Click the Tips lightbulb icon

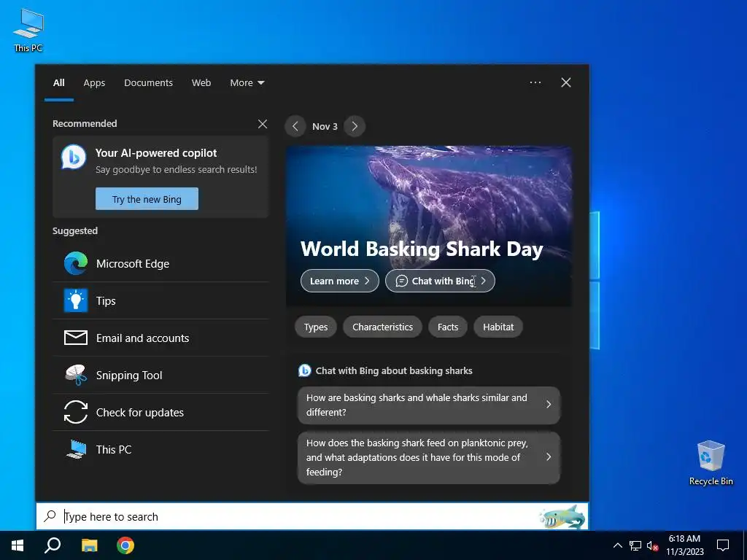76,300
